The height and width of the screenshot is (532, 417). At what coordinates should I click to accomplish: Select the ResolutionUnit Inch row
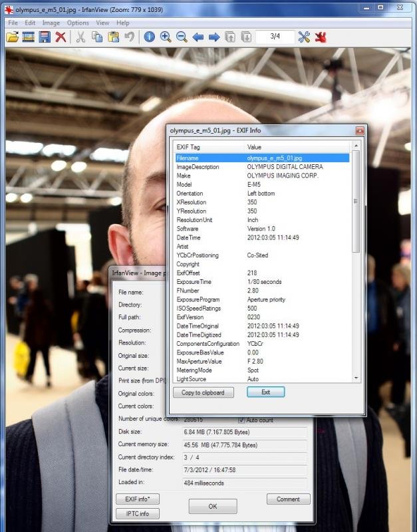[262, 219]
